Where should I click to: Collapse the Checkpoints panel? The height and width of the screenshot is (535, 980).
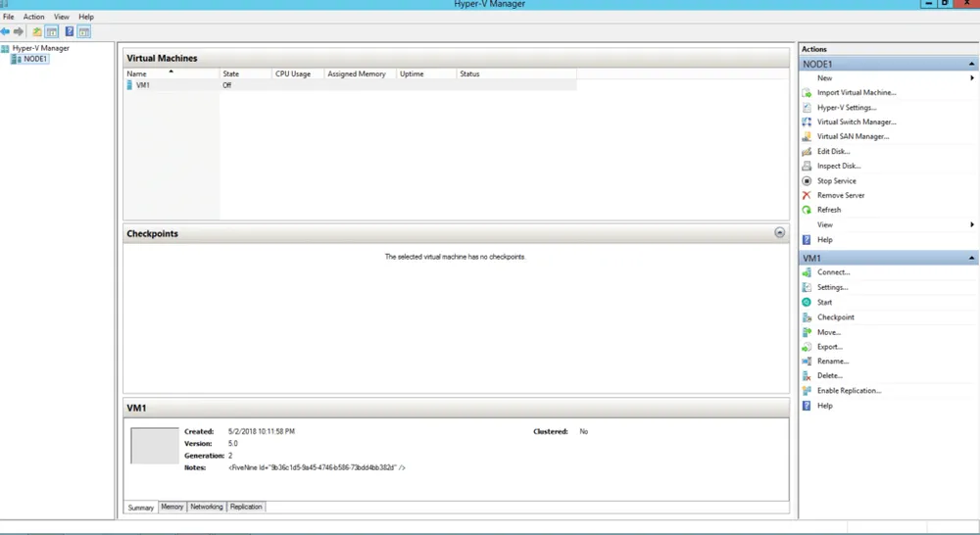780,233
